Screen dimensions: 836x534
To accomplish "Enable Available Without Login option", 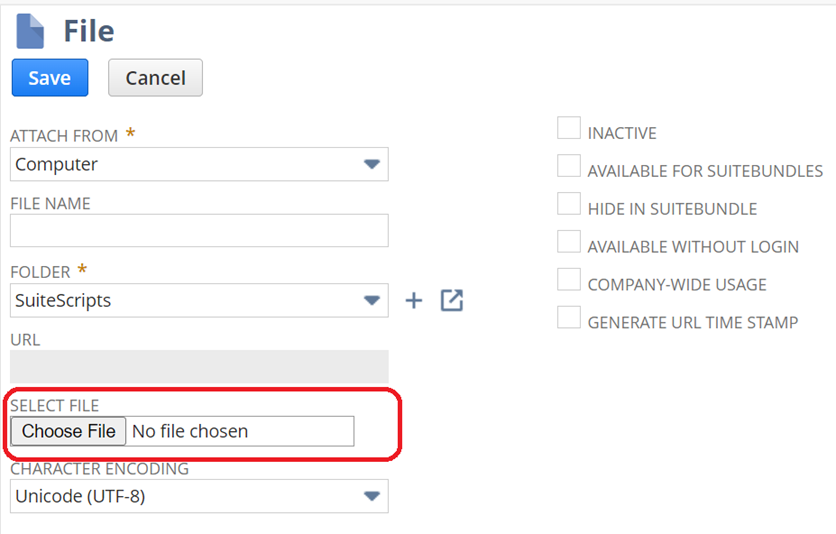I will (569, 243).
